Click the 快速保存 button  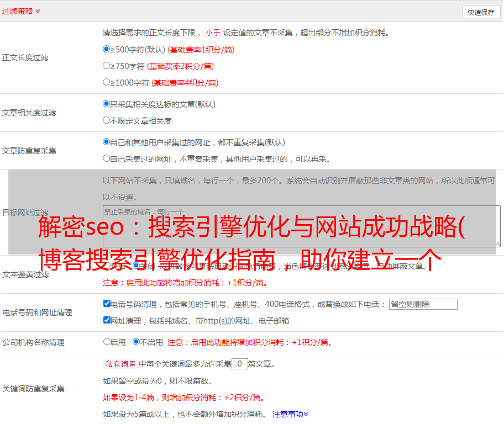481,12
